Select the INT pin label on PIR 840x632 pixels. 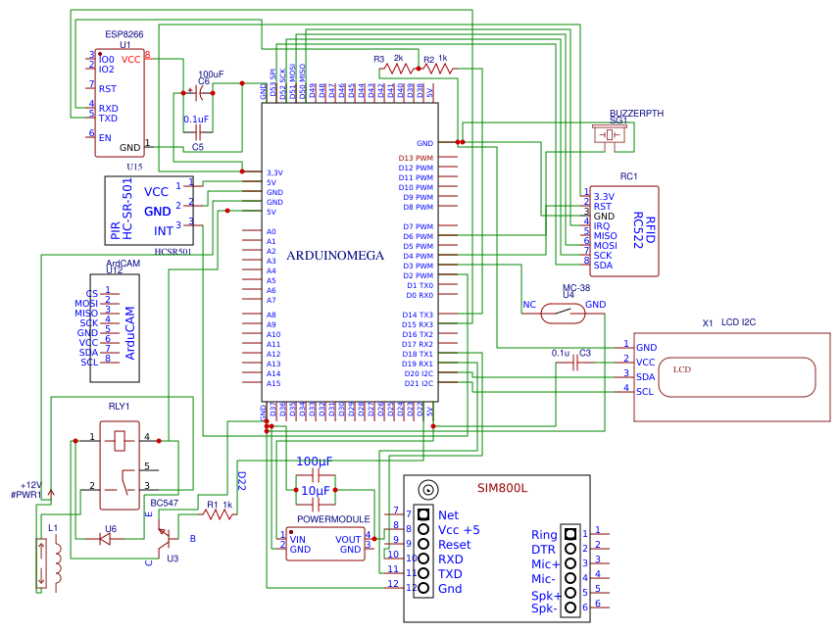tap(164, 231)
